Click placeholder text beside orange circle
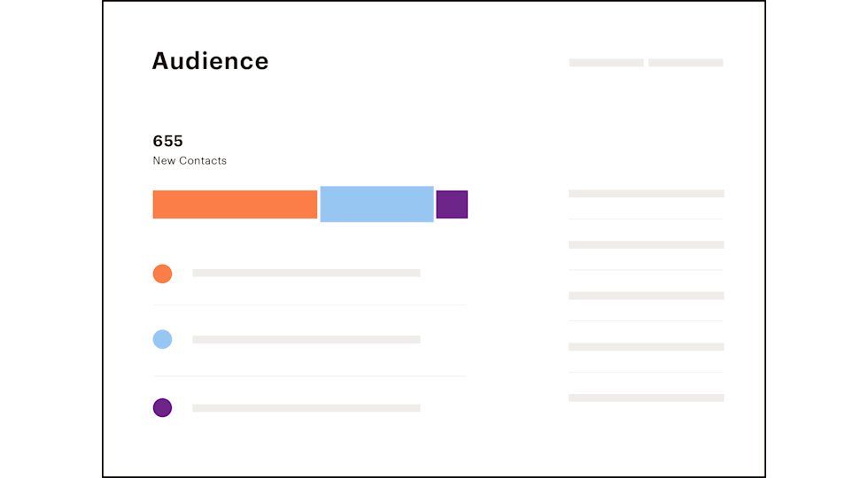Screen dimensions: 868x478 [x=306, y=274]
